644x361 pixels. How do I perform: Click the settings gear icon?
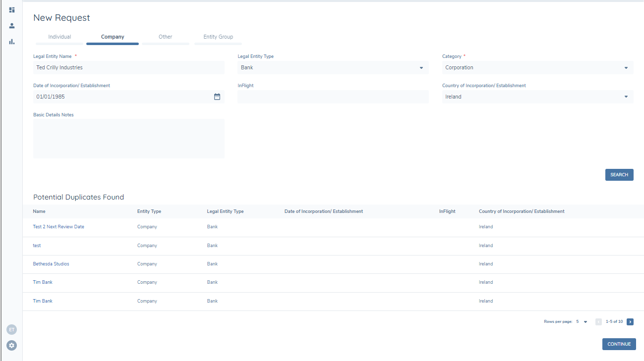pos(12,345)
